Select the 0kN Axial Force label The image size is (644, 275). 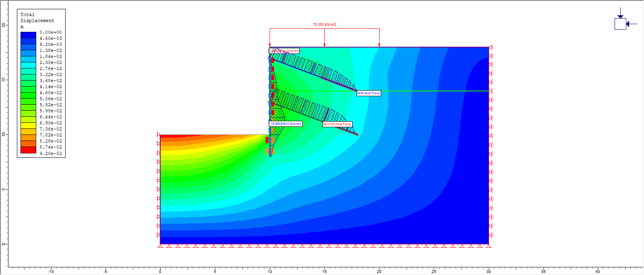(x=369, y=93)
